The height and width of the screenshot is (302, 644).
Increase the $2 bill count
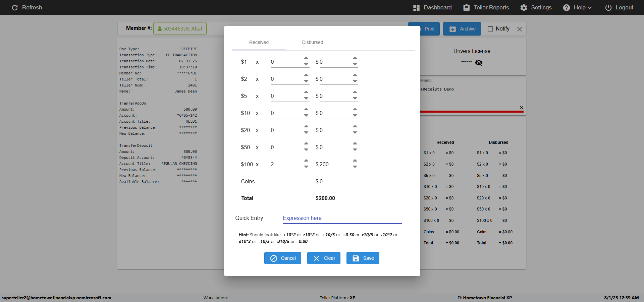(x=306, y=75)
